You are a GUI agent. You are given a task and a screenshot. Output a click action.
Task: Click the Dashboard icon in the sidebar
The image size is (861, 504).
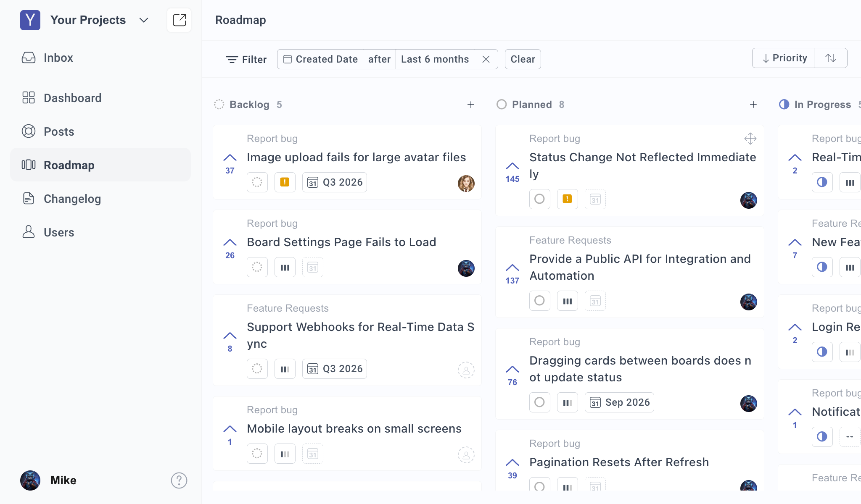point(29,97)
